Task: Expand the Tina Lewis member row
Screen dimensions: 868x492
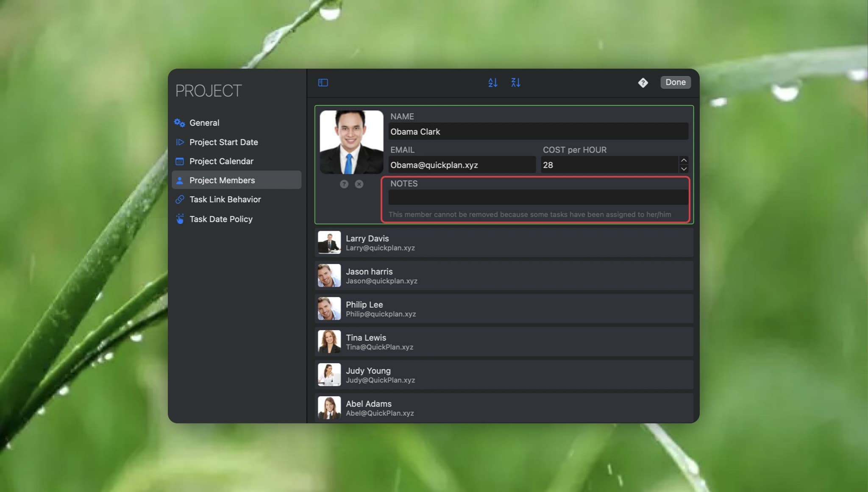Action: coord(504,342)
